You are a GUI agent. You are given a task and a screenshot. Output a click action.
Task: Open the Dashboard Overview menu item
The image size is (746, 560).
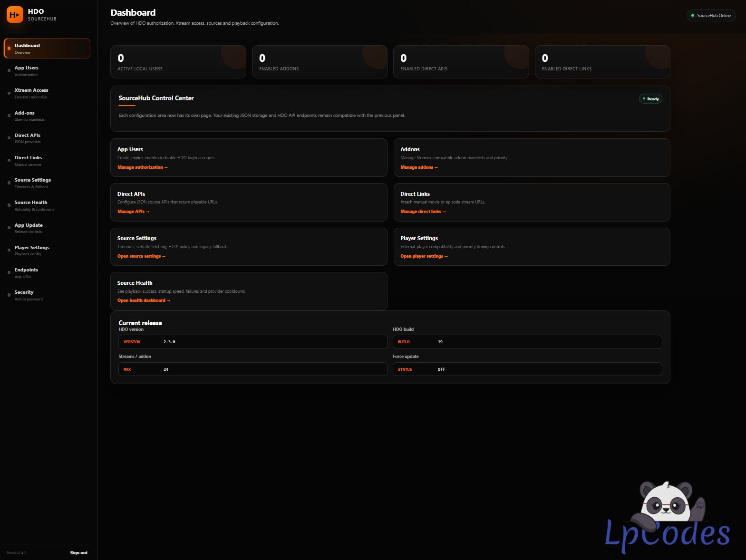[47, 48]
